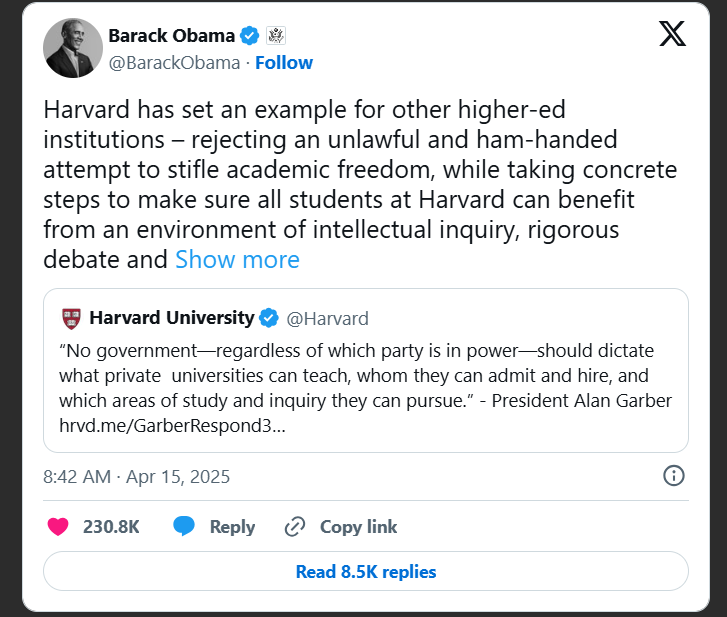Open the Harvard University quoted tweet name

tap(171, 319)
